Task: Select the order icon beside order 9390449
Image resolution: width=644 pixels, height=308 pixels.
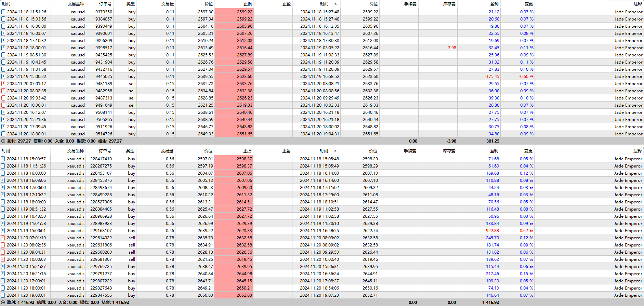Action: (x=3, y=26)
